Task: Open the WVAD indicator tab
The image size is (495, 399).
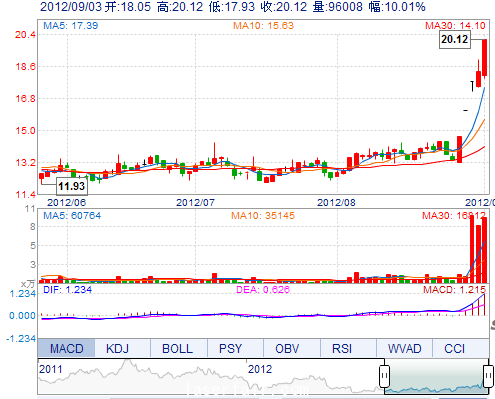Action: tap(404, 348)
